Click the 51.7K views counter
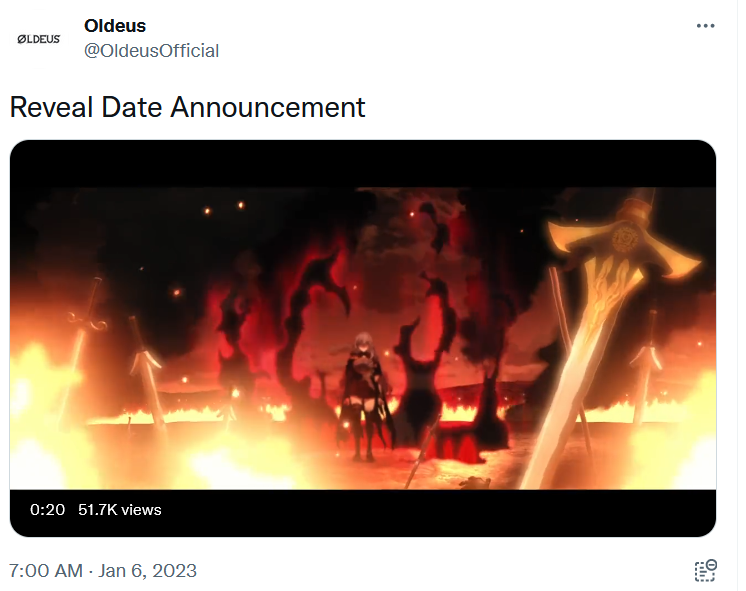 119,510
